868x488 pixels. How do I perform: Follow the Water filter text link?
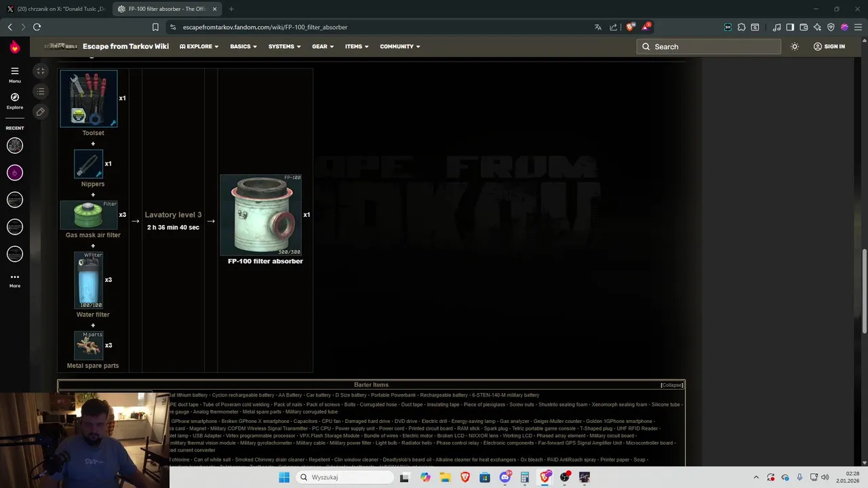click(93, 314)
